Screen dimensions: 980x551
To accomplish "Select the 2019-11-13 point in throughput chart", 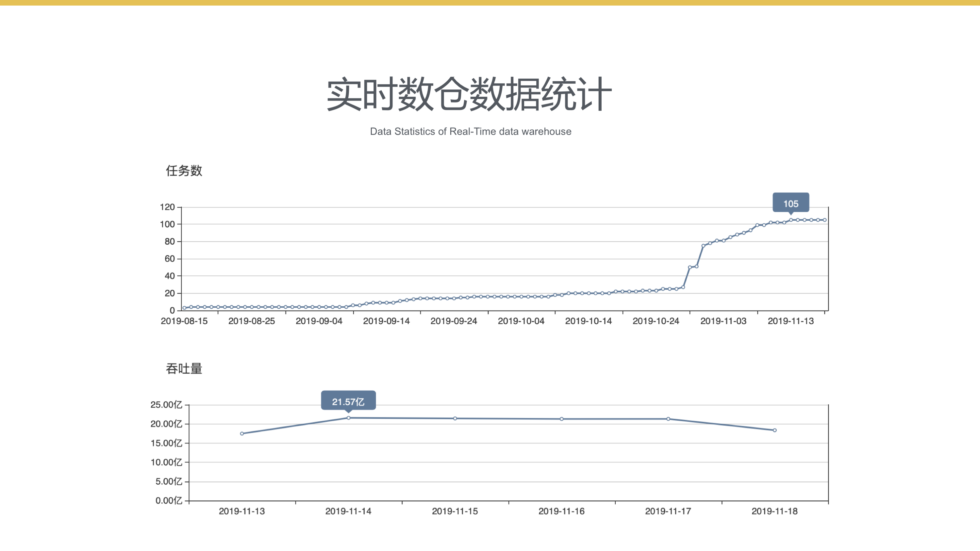I will (x=242, y=433).
